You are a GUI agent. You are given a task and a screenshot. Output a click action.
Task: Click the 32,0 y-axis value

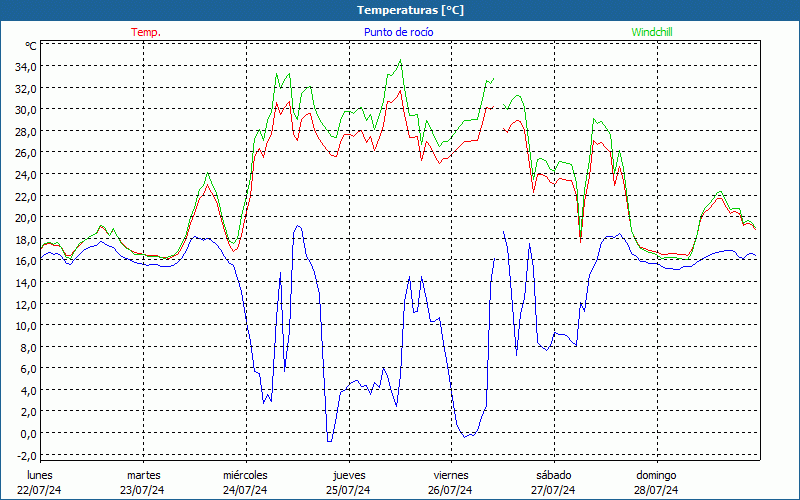[26, 88]
